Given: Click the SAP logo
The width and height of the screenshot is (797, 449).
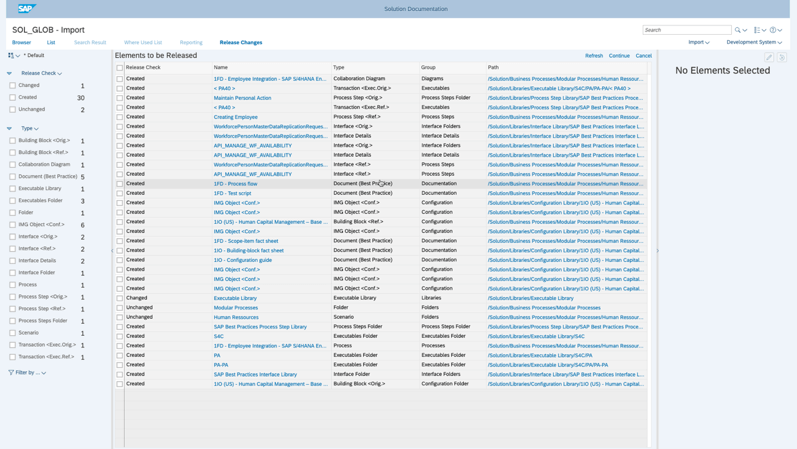Looking at the screenshot, I should tap(26, 8).
